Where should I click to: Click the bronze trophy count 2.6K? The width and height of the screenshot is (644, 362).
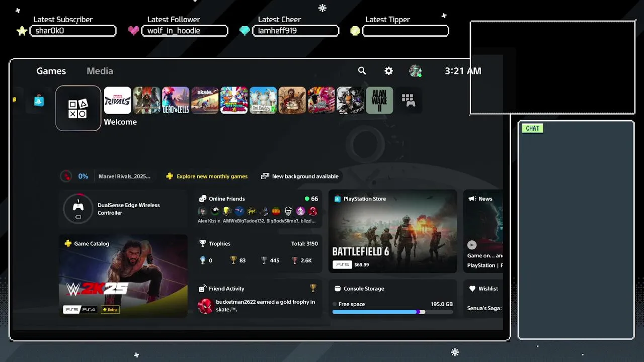(302, 260)
